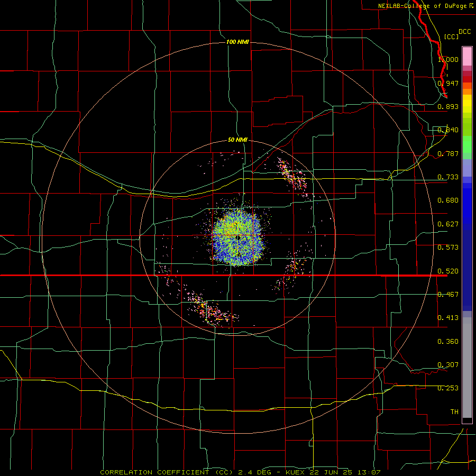Click the bright green segment of color bar

point(467,144)
